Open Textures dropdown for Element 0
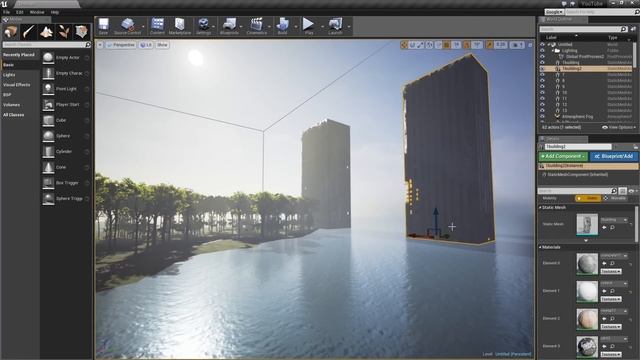The image size is (640, 360). (611, 271)
